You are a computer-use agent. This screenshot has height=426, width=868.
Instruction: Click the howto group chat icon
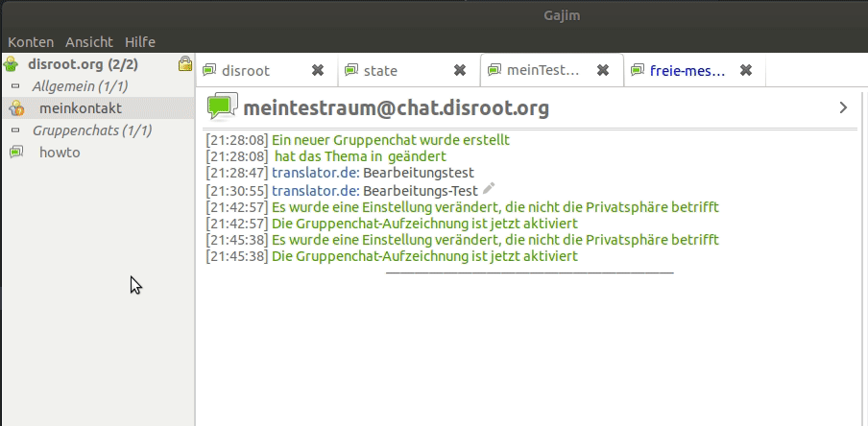click(x=16, y=153)
